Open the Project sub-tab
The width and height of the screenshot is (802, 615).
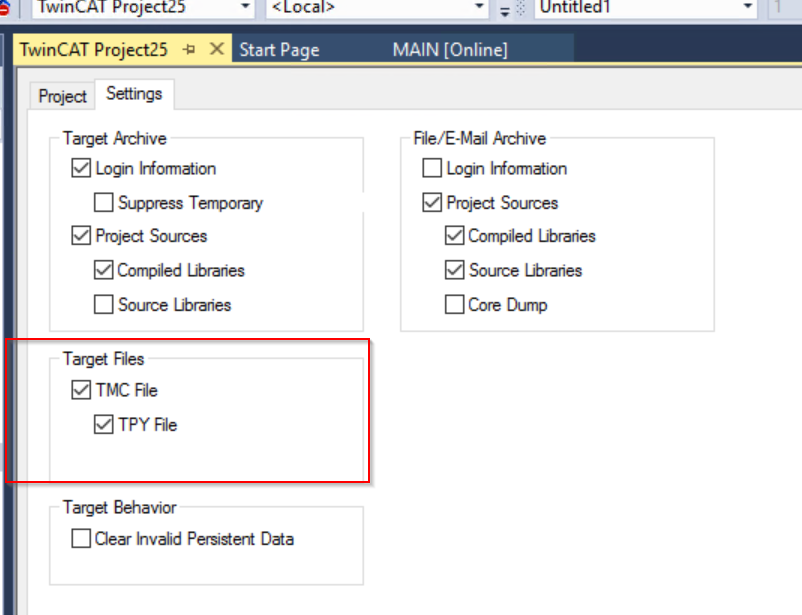click(62, 96)
